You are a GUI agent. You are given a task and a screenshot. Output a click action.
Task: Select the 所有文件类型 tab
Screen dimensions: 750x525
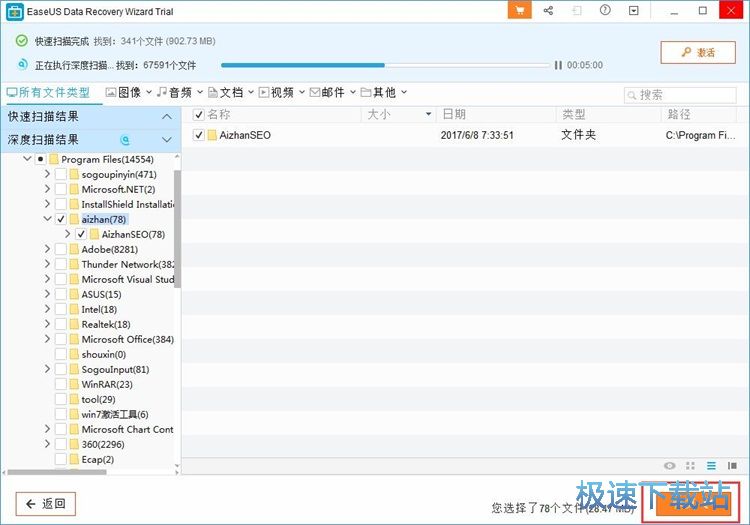pyautogui.click(x=48, y=92)
